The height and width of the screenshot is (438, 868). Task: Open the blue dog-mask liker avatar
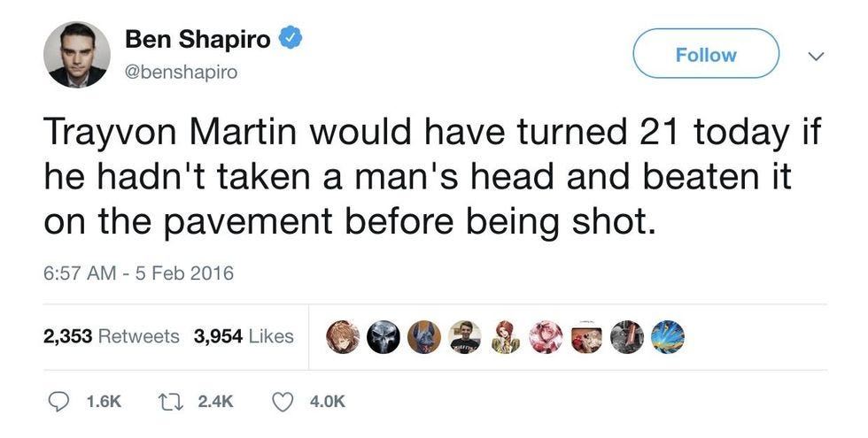pos(424,337)
